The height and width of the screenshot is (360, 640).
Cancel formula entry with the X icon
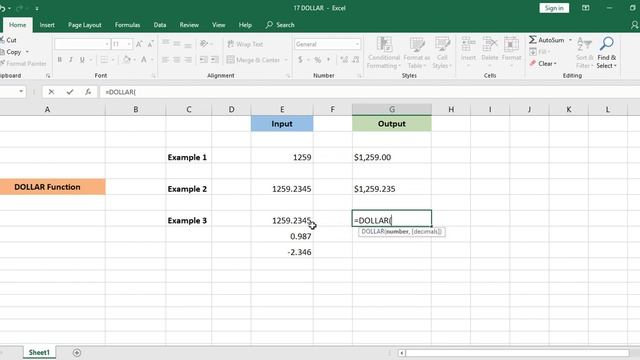tap(51, 92)
